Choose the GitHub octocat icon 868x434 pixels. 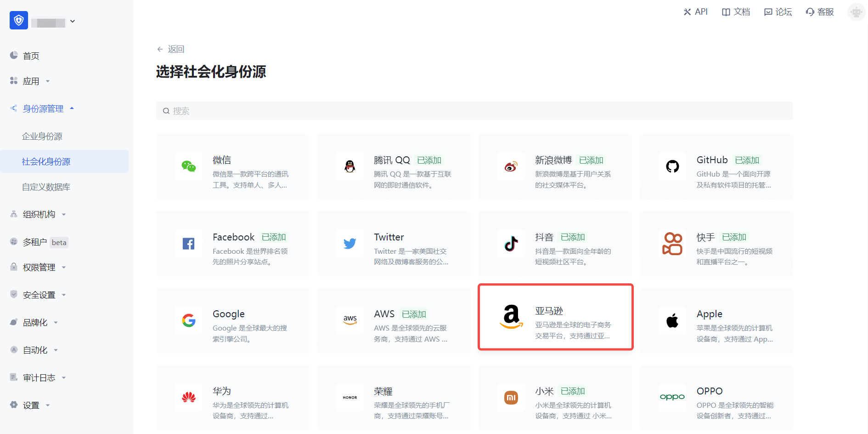(672, 166)
